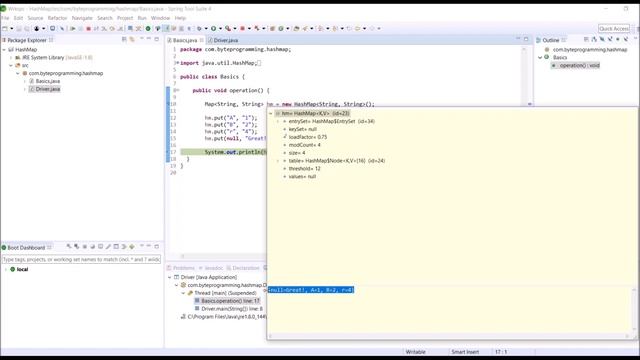Click Smart Insert in status bar
Screen dimensions: 640x360
pyautogui.click(x=465, y=352)
